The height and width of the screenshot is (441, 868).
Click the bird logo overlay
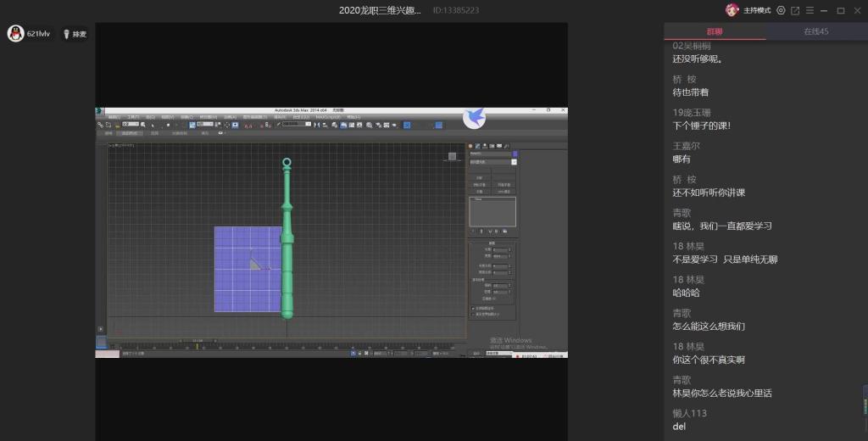(474, 117)
